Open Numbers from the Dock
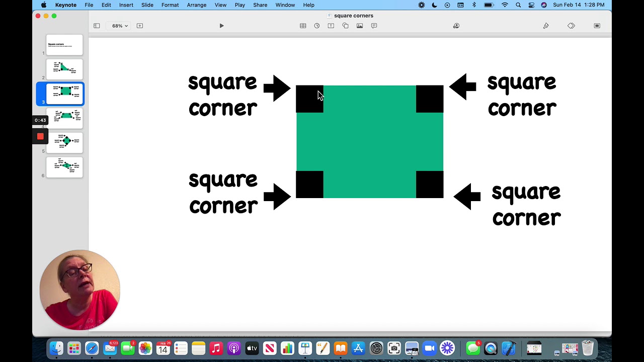The height and width of the screenshot is (362, 644). click(287, 348)
